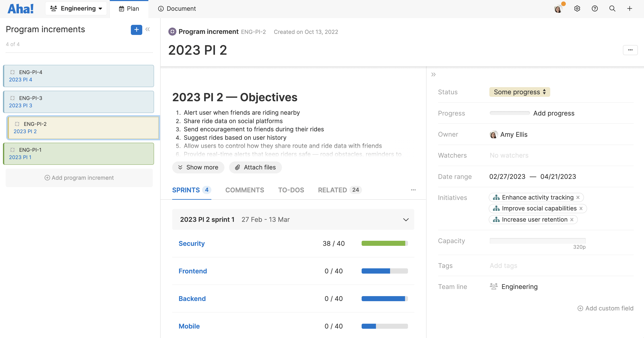Collapse 2023 PI 2 sprint 1 section
Image resolution: width=644 pixels, height=338 pixels.
click(406, 220)
